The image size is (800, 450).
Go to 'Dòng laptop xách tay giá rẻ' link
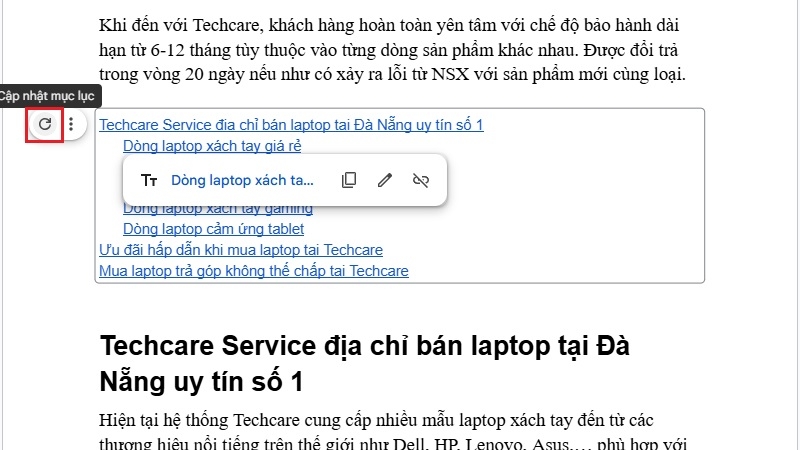tap(212, 146)
